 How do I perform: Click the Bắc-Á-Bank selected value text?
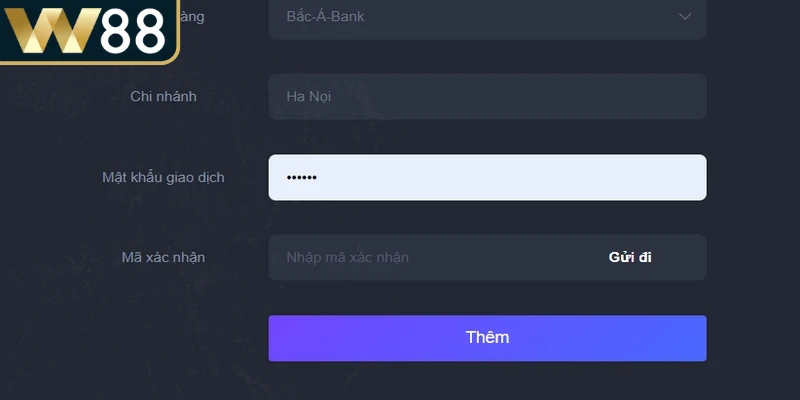pos(325,17)
